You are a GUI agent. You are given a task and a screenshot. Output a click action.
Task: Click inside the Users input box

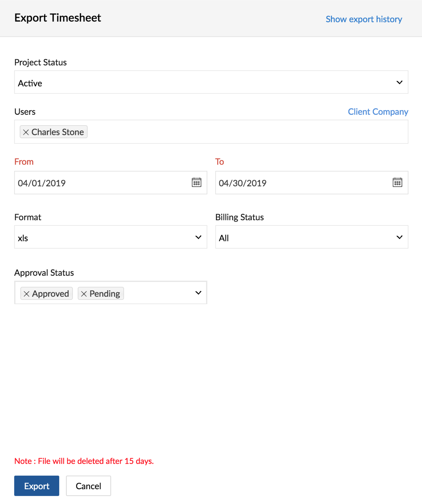[x=240, y=132]
